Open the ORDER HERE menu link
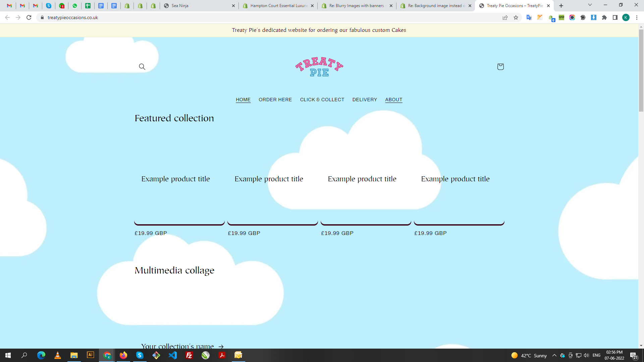Viewport: 644px width, 362px height. (275, 100)
